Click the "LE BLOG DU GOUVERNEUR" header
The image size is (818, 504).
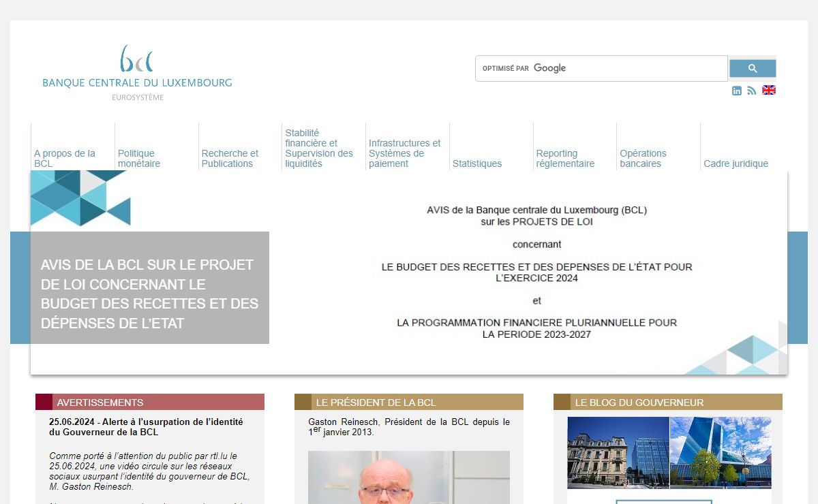pos(668,402)
